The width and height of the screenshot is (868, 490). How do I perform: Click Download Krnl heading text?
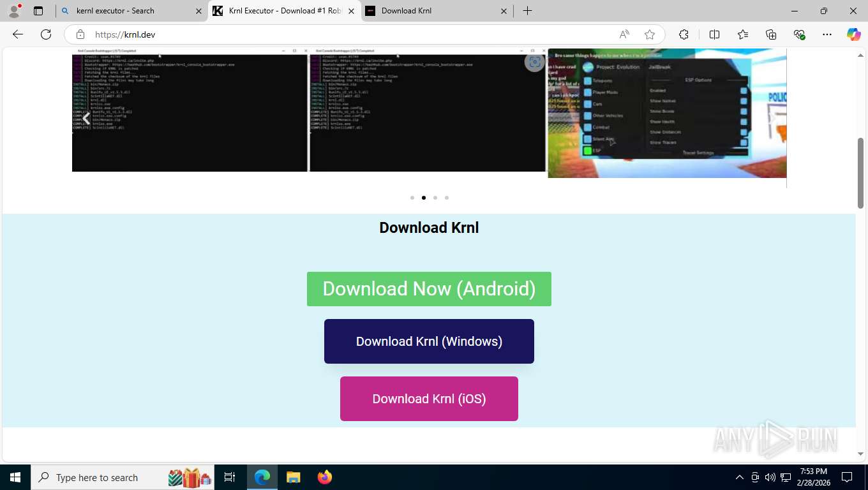click(429, 228)
